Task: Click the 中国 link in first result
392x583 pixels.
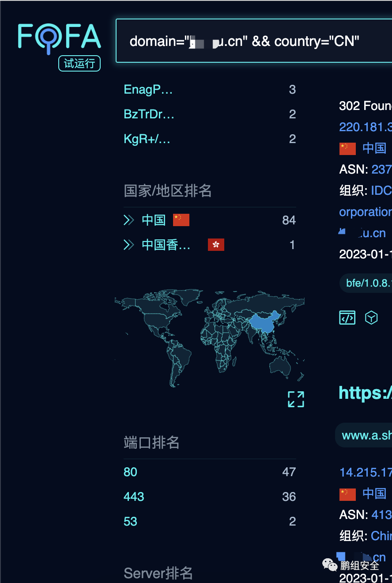Action: [374, 148]
